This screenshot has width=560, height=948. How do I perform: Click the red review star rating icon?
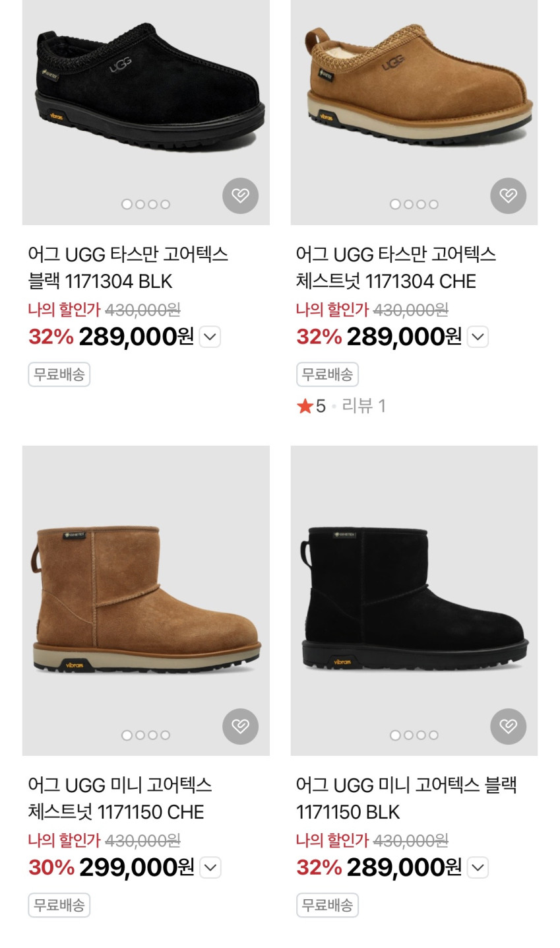coord(305,406)
